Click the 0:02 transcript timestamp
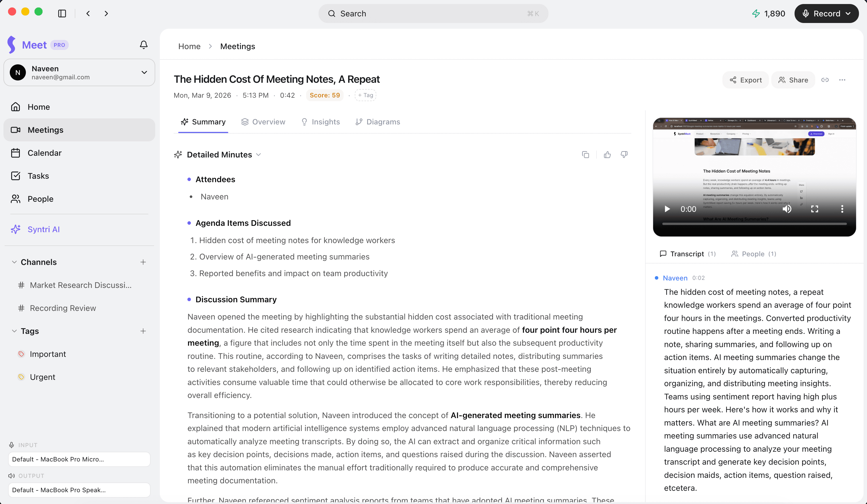Screen dimensions: 867x504 [x=699, y=278]
